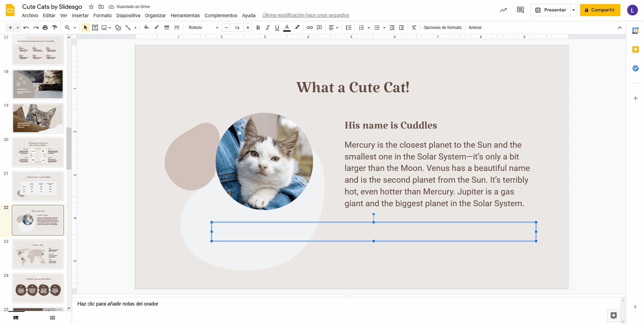
Task: Clear text formatting
Action: 414,28
